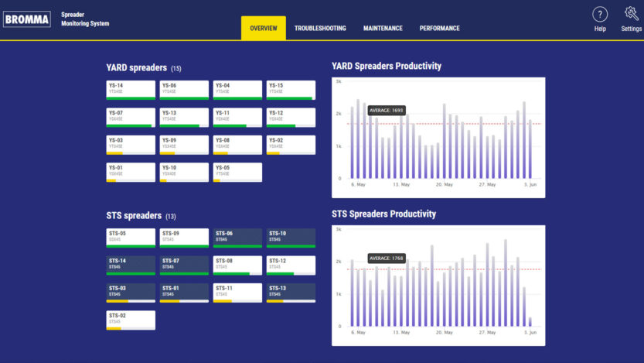Go to the Performance tab
Viewport: 644px width, 363px height.
click(439, 29)
